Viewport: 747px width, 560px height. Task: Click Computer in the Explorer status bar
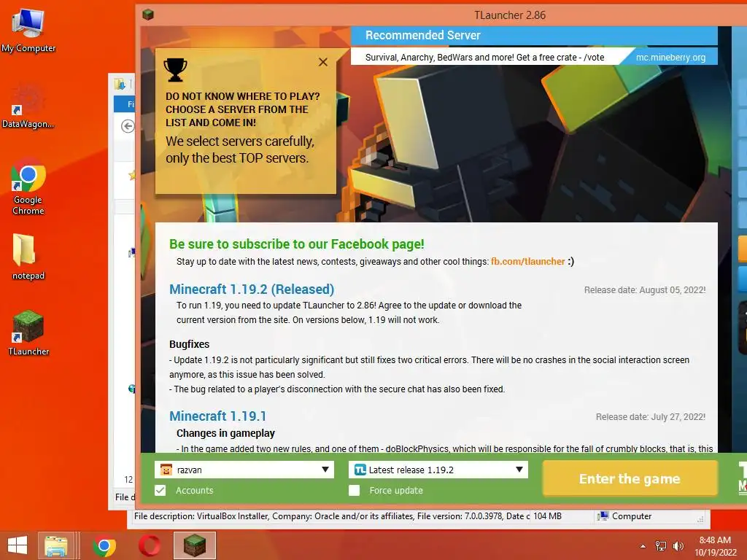tap(624, 516)
